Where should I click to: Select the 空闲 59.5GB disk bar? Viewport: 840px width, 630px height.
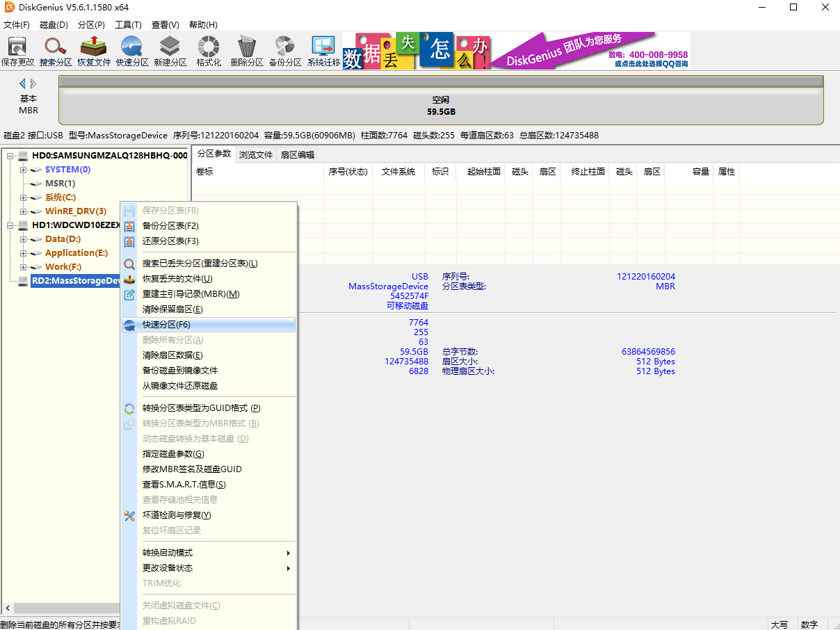click(442, 101)
